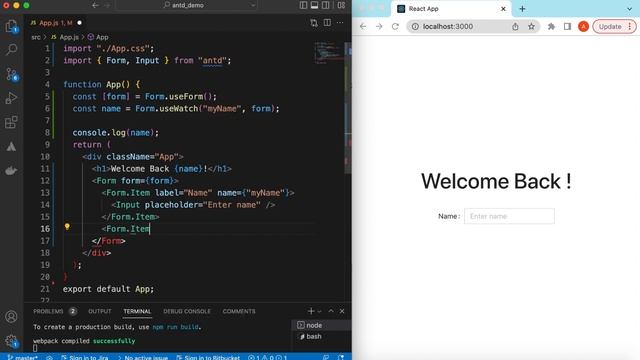The width and height of the screenshot is (640, 360).
Task: Click the 'Welcome Back !' heading in browser
Action: point(496,181)
